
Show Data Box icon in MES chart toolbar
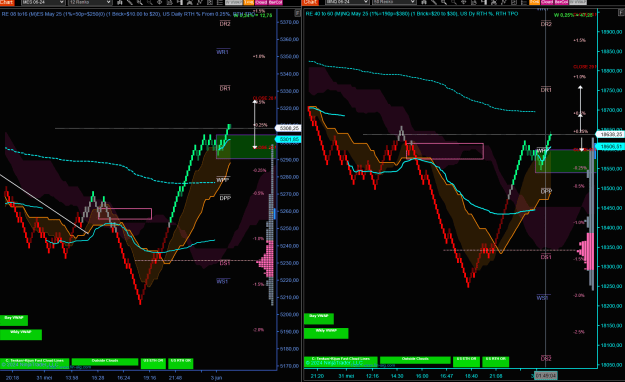point(180,2)
